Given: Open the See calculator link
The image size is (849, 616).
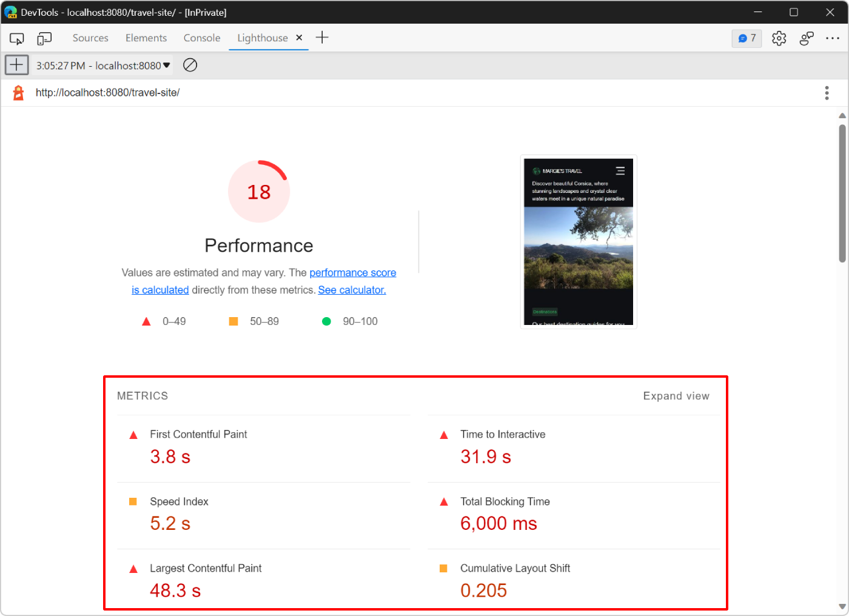Looking at the screenshot, I should [x=352, y=290].
